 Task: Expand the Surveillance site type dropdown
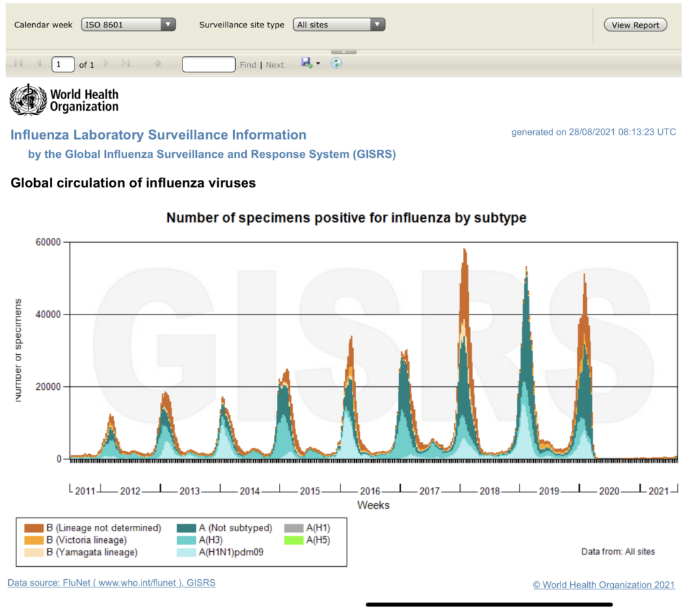pos(340,25)
